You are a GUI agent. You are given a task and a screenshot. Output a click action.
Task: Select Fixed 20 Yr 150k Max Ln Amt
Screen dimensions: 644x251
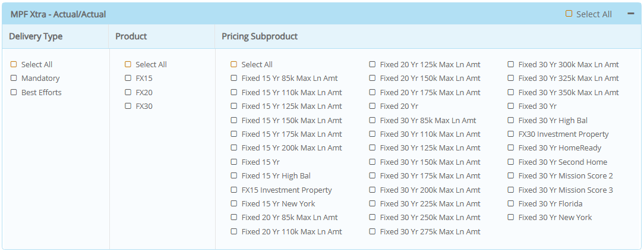(x=372, y=78)
